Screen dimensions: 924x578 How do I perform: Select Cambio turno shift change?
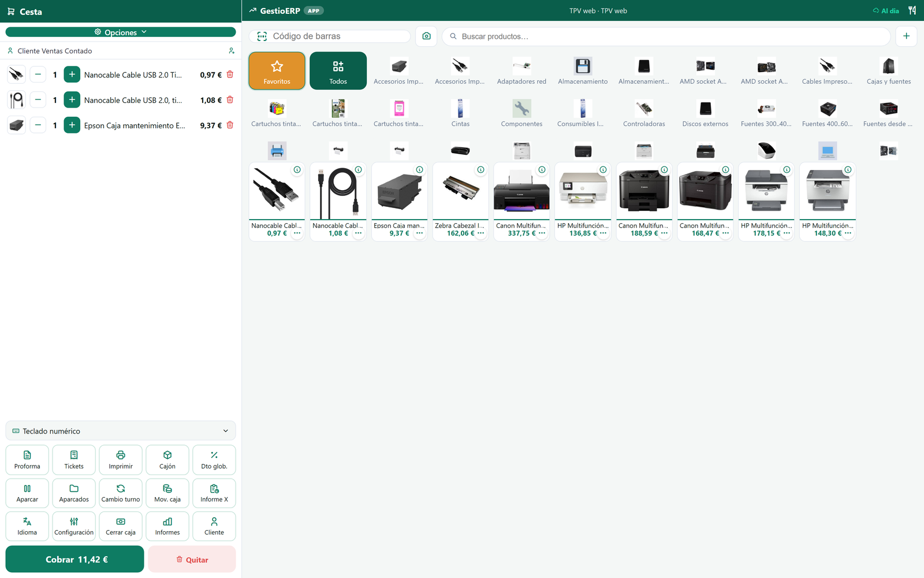coord(121,493)
